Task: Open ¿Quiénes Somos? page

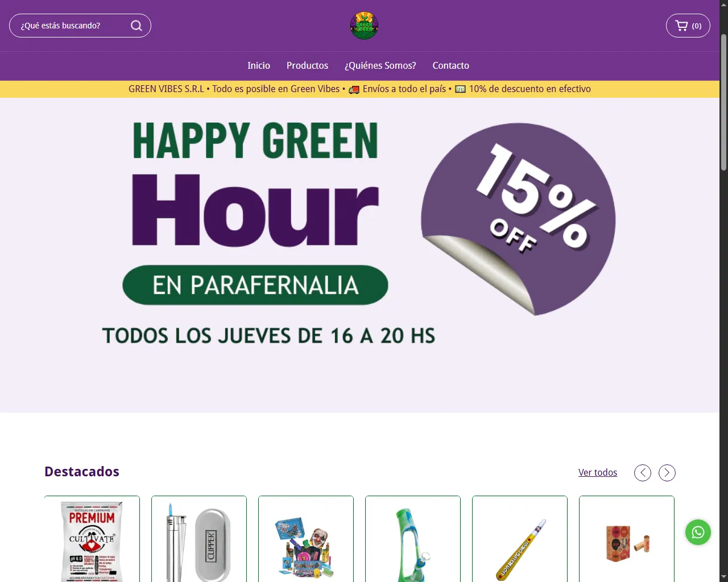Action: click(380, 65)
